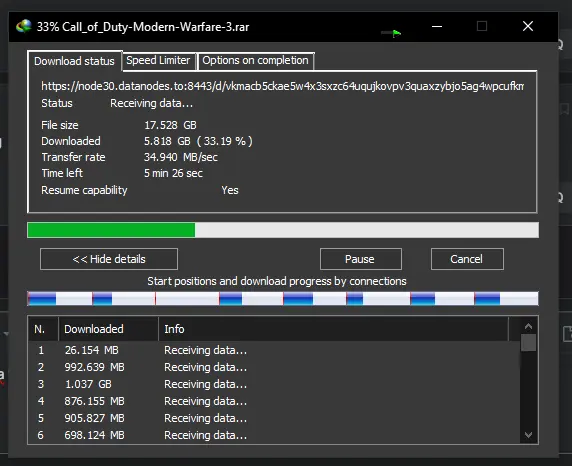Select connection row with 1.037 GB
The image size is (572, 466).
[274, 384]
